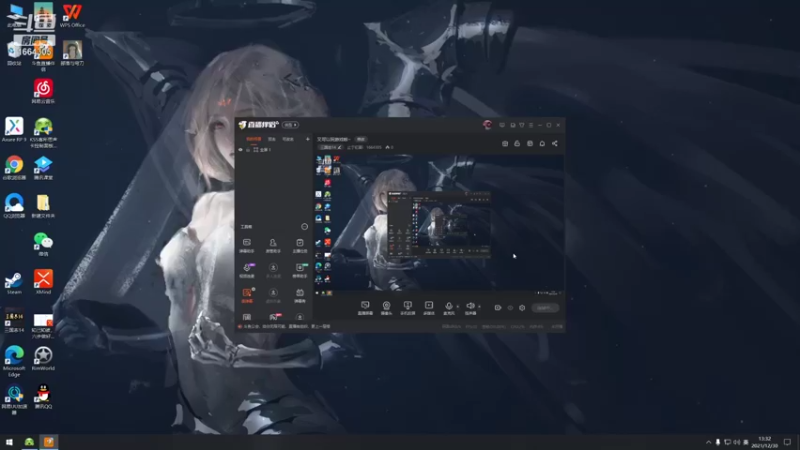
Task: Toggle the lock icon for full screen source
Action: click(x=248, y=150)
